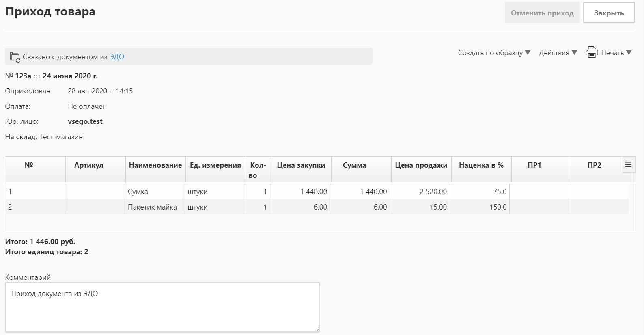
Task: Click the Закрыть button
Action: click(x=609, y=13)
